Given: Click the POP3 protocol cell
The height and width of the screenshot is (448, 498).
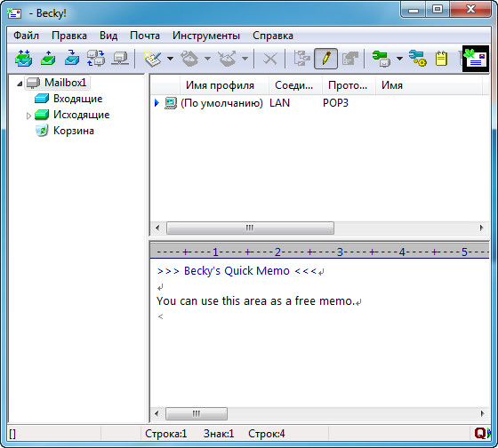Looking at the screenshot, I should pos(336,103).
